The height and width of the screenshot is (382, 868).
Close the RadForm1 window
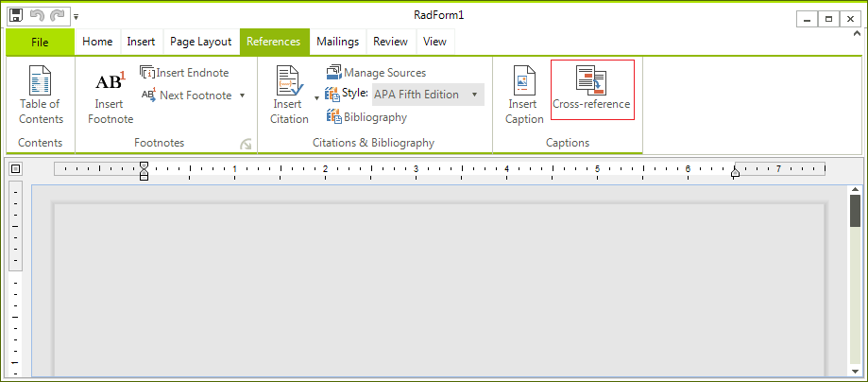coord(850,20)
